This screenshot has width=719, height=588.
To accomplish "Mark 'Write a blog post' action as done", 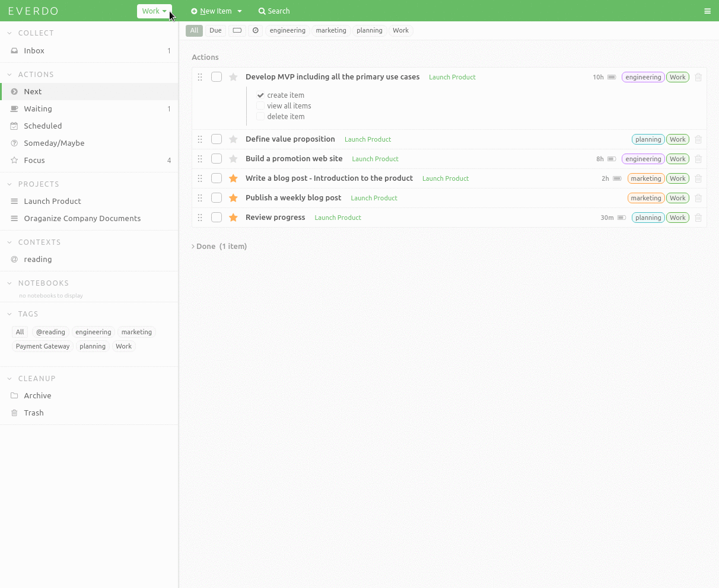I will click(217, 178).
